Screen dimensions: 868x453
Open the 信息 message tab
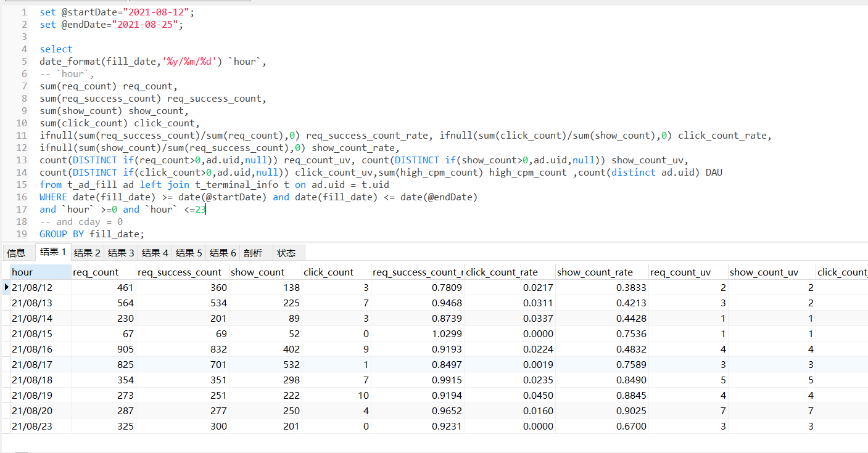point(17,253)
